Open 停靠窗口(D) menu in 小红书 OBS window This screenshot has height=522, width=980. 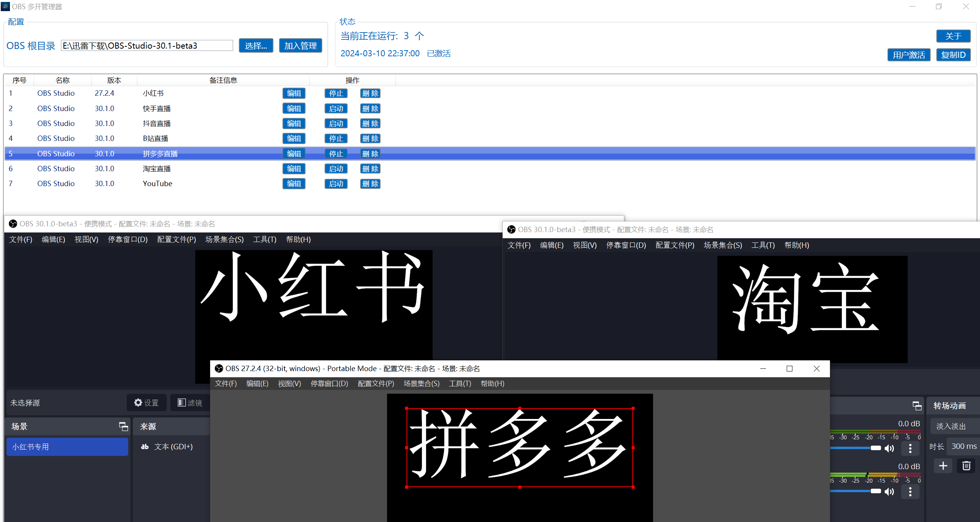(x=128, y=239)
